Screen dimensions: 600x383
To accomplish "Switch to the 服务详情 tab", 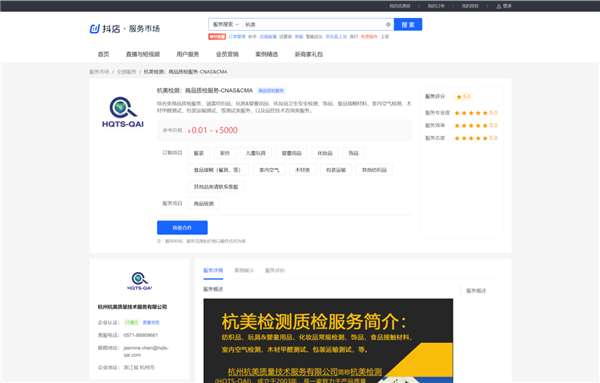I will (213, 271).
